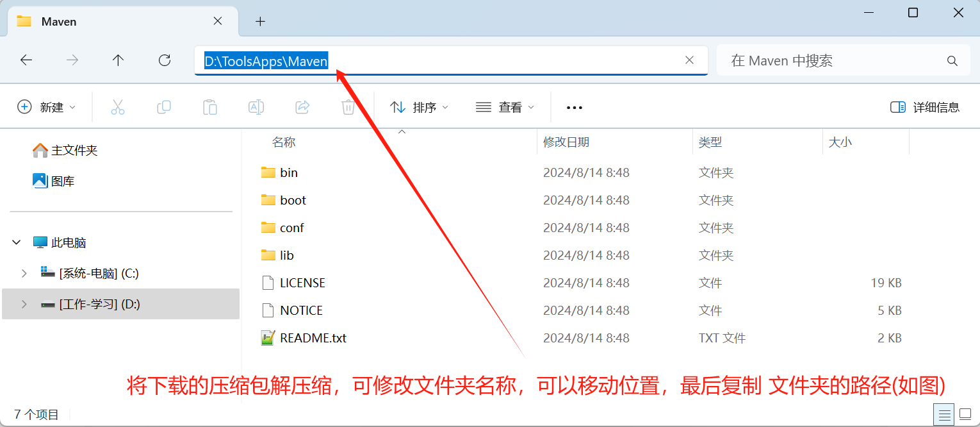Image resolution: width=980 pixels, height=427 pixels.
Task: Click the bin folder modified date
Action: click(x=586, y=172)
